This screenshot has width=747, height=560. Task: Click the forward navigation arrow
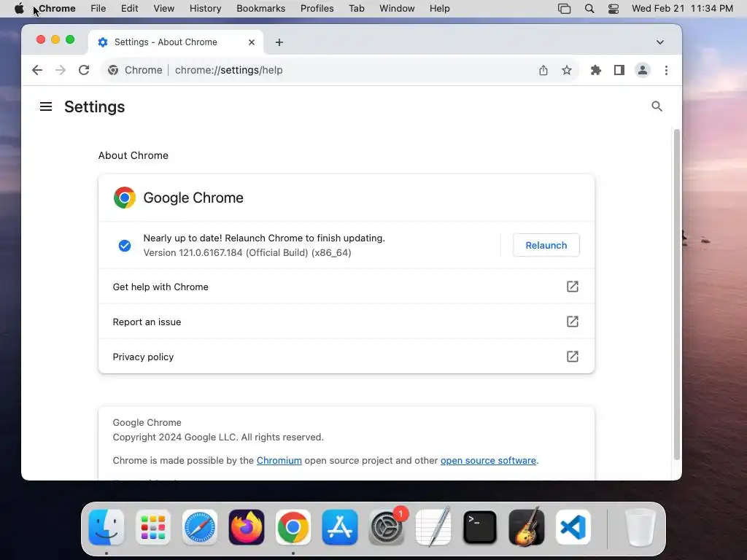coord(61,71)
